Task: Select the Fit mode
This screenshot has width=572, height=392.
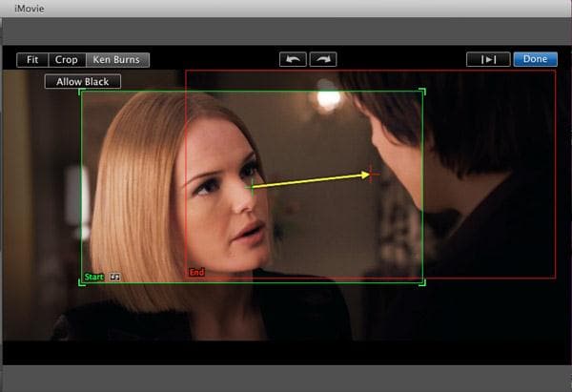Action: 32,60
